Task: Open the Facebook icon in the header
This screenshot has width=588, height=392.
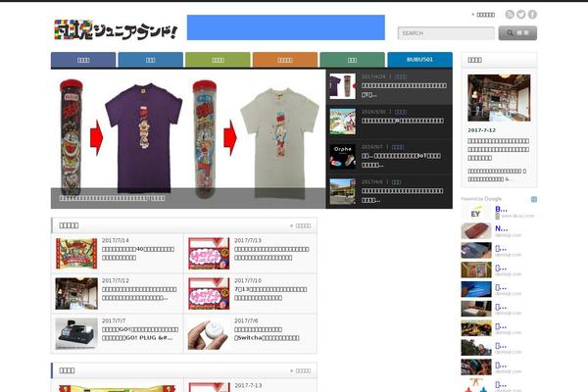Action: [x=532, y=15]
